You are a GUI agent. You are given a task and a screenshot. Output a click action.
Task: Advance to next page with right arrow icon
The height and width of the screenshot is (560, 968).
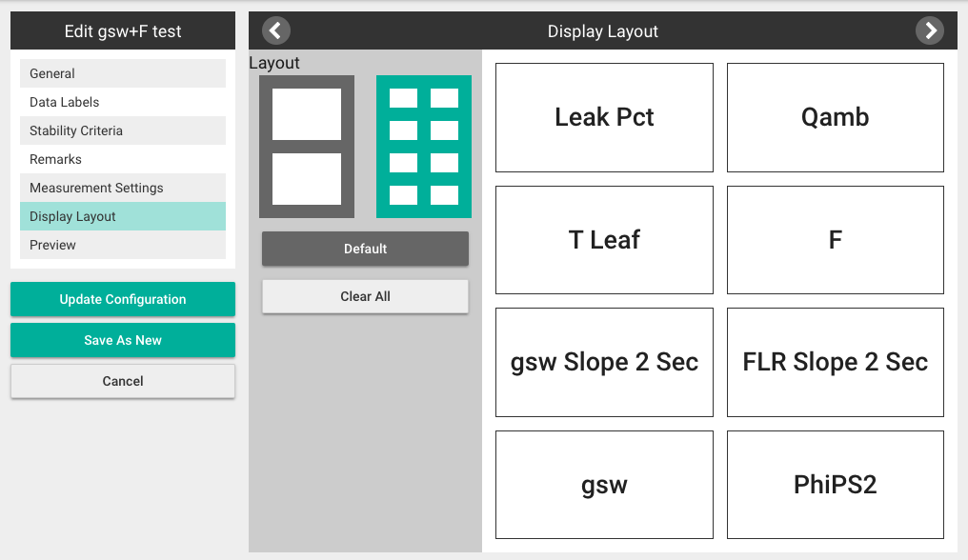pos(929,30)
